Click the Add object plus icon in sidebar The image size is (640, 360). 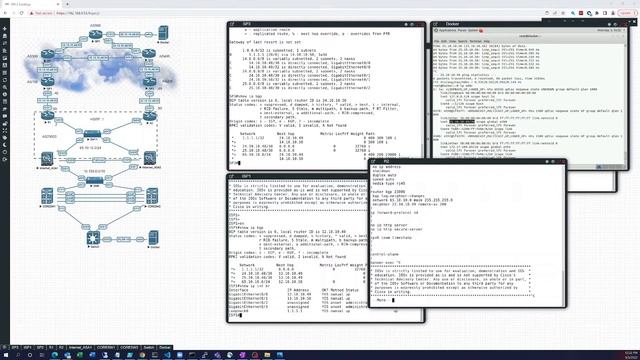click(4, 29)
